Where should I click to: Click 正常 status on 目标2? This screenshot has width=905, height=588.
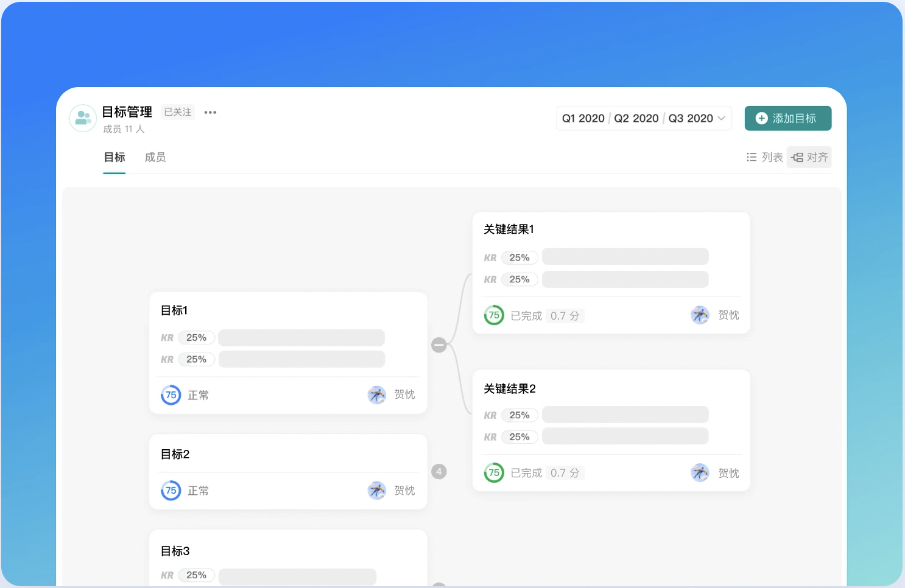pyautogui.click(x=198, y=491)
